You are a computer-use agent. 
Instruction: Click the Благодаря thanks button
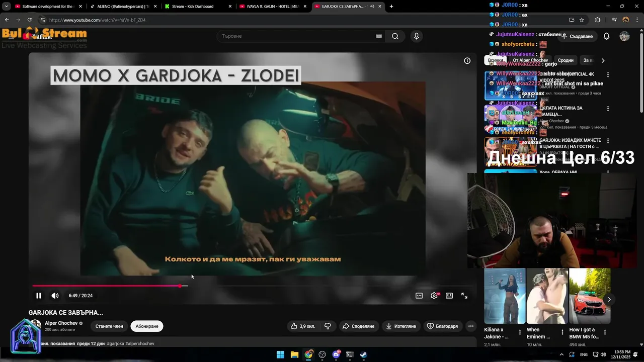(x=442, y=326)
